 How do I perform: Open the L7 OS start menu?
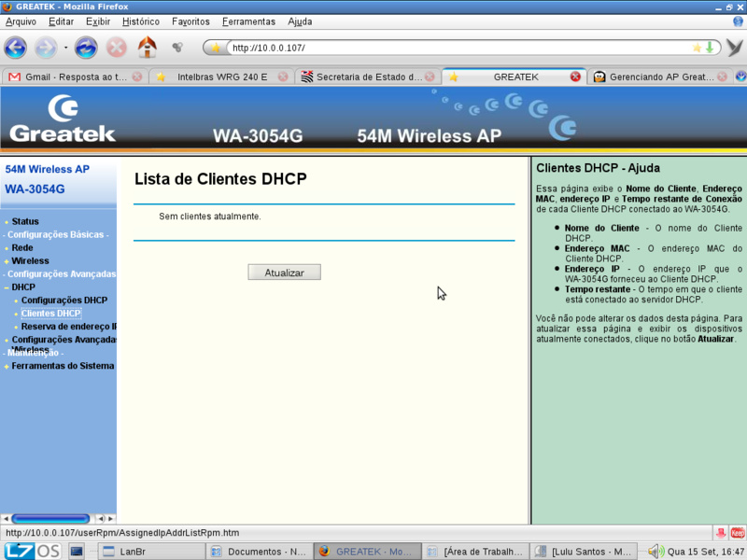pos(32,551)
